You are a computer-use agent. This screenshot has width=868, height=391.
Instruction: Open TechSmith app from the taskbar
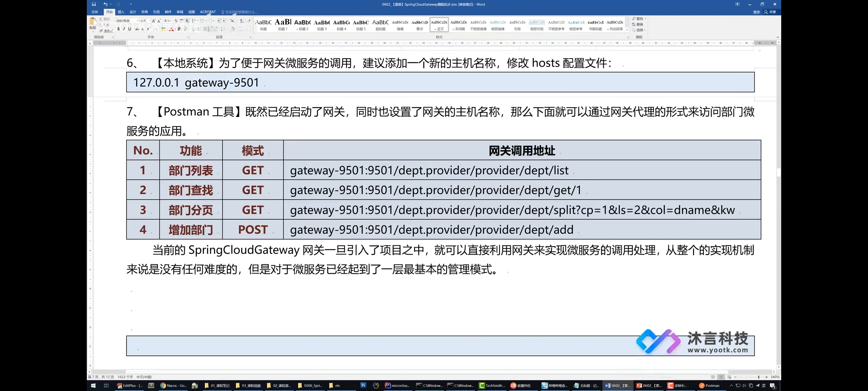pos(492,386)
